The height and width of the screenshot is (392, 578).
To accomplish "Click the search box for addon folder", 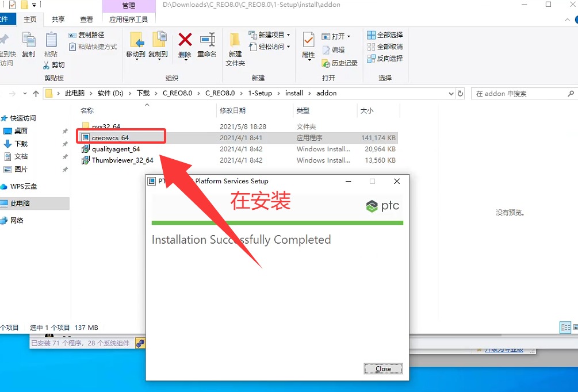I will 518,93.
